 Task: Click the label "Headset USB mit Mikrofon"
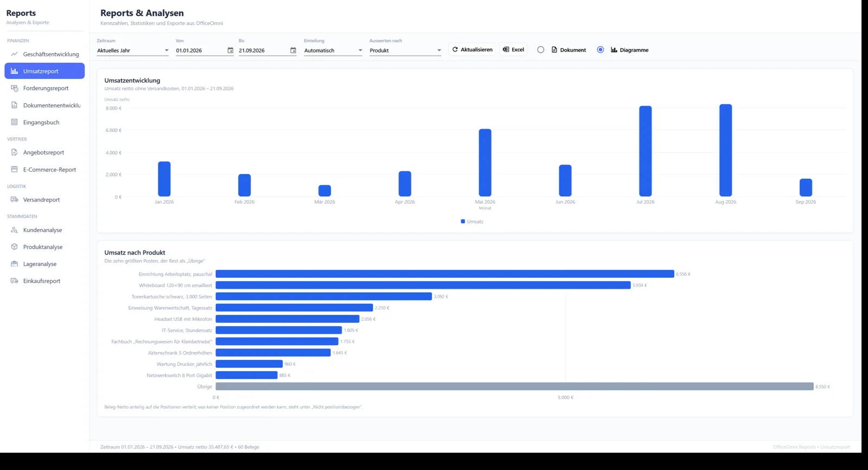pyautogui.click(x=183, y=319)
